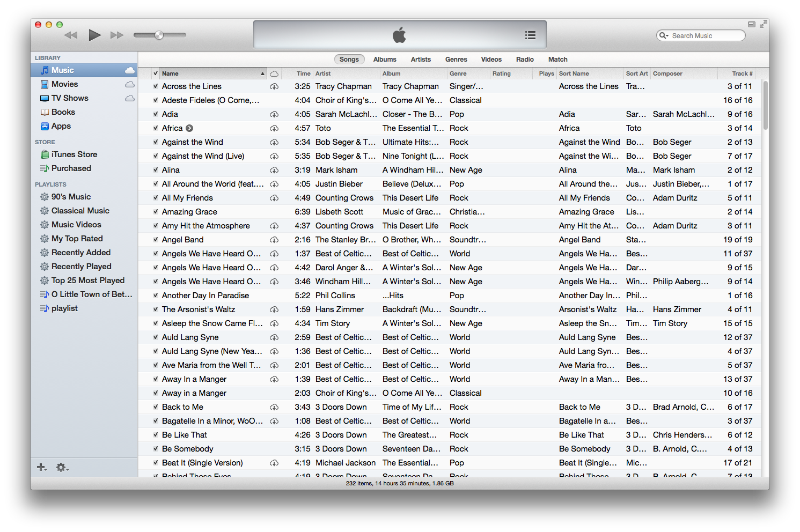The image size is (800, 532).
Task: Sort by the Name column header
Action: tap(214, 73)
